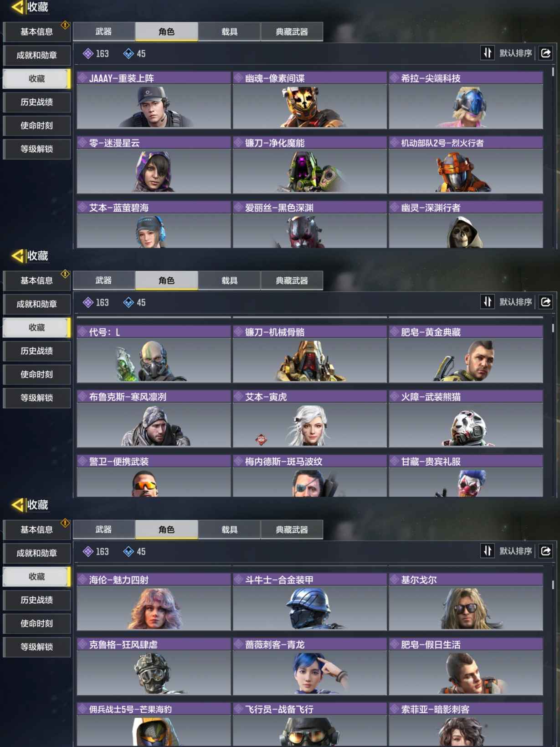This screenshot has width=560, height=747.
Task: Click rarity diamond icon on JAAAY-重装上阵 title
Action: pyautogui.click(x=82, y=78)
